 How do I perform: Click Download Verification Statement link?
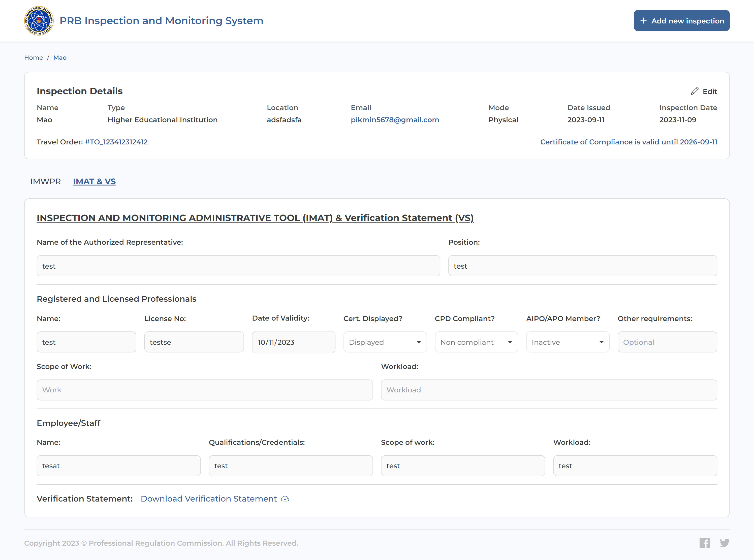(209, 499)
